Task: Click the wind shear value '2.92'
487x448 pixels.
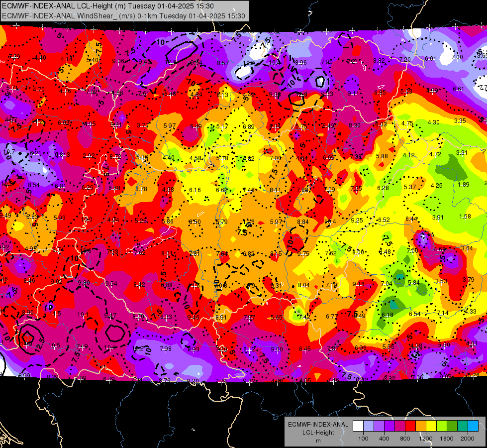Action: coord(89,156)
